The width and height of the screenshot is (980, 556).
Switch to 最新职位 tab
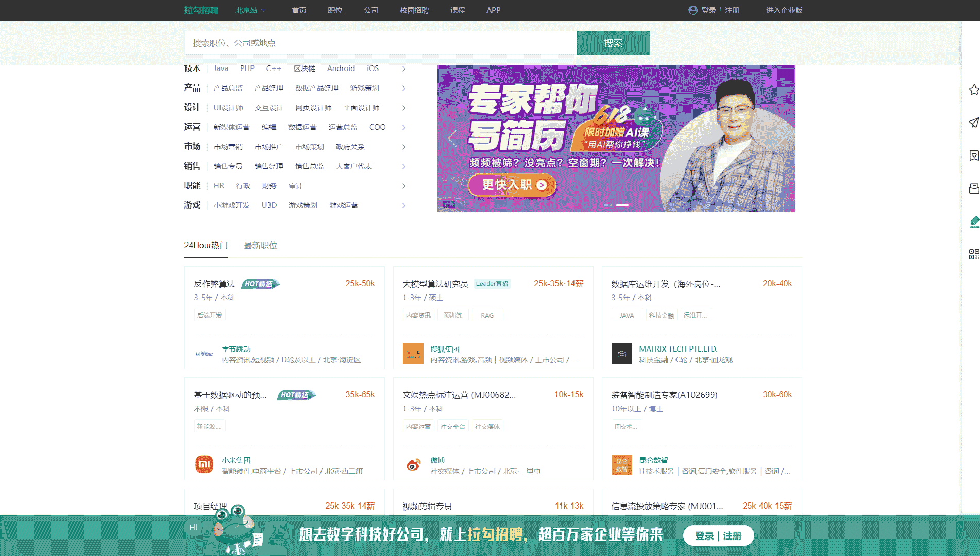[x=261, y=246]
